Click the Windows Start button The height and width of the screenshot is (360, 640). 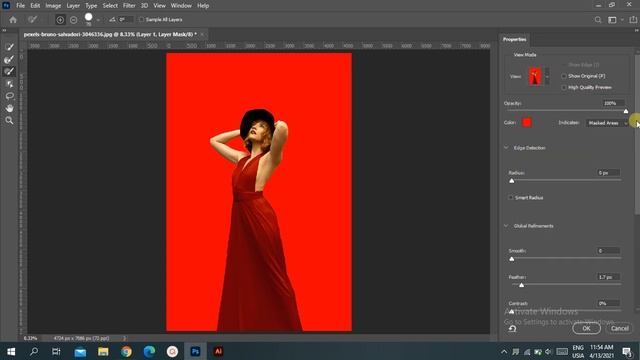tap(11, 351)
